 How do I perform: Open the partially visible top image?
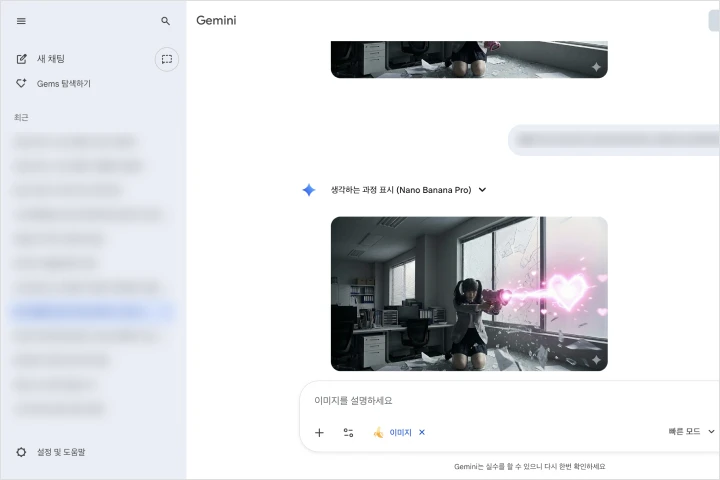[469, 59]
